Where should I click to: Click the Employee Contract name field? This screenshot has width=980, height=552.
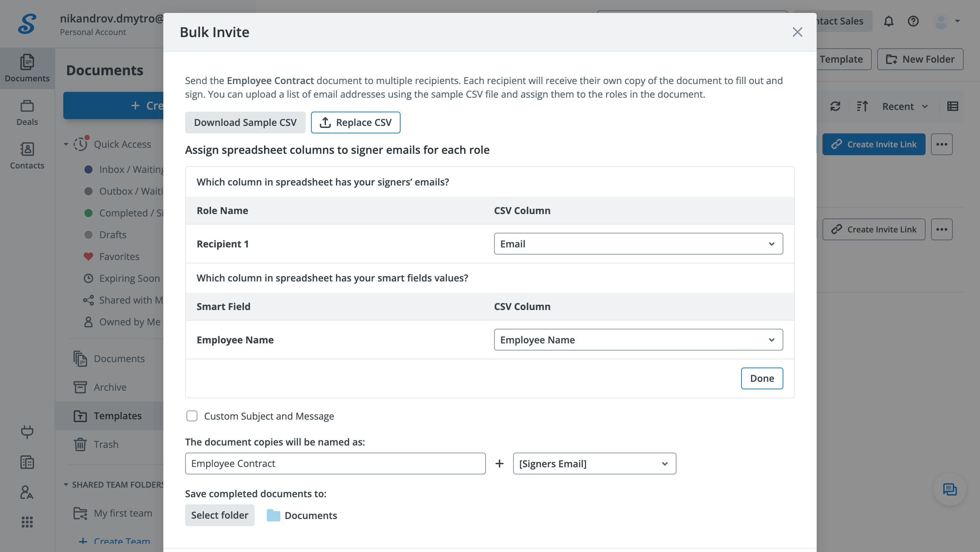[335, 464]
